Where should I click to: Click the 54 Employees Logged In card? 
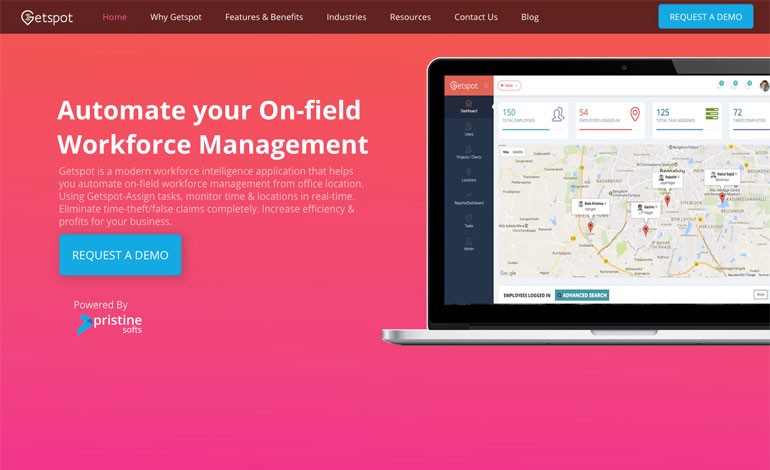tap(610, 119)
